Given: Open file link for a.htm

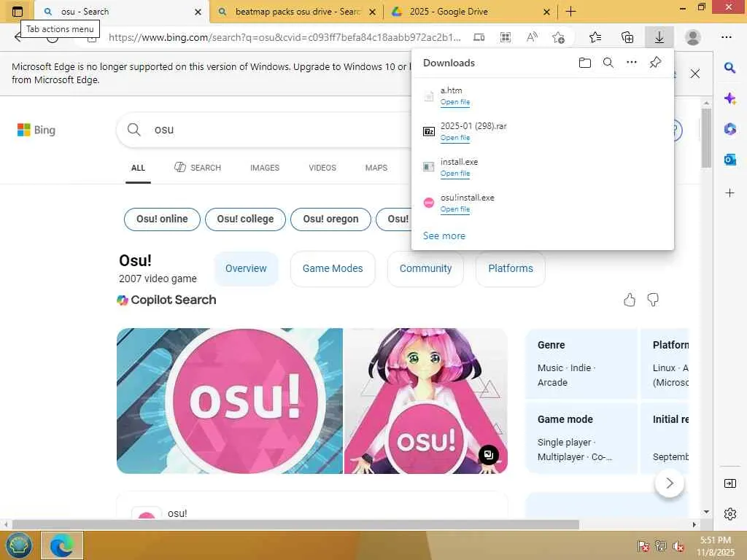Looking at the screenshot, I should [x=455, y=102].
